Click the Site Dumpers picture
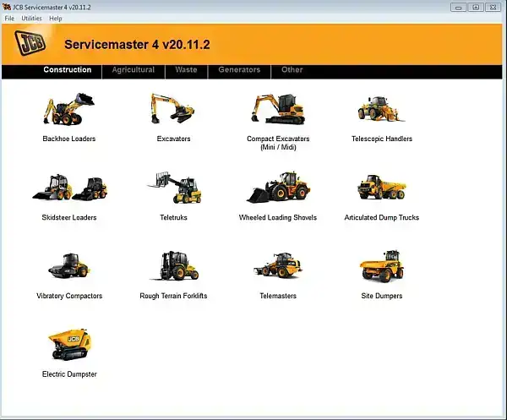Screen dimensions: 507x420 [382, 265]
